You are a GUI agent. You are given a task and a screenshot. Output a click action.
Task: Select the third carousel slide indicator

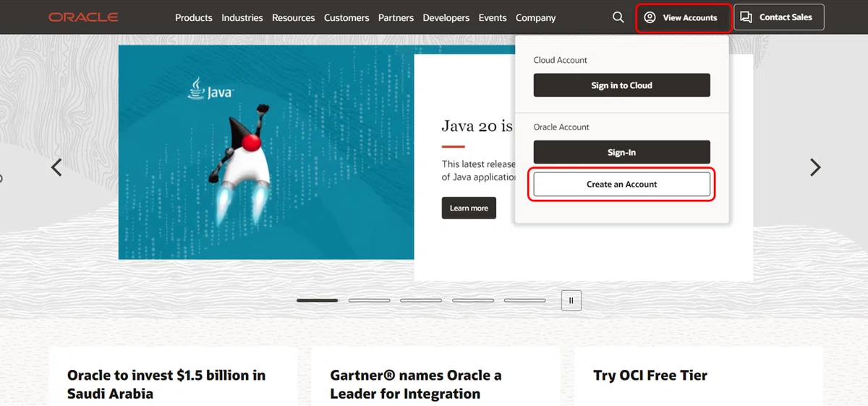(421, 300)
